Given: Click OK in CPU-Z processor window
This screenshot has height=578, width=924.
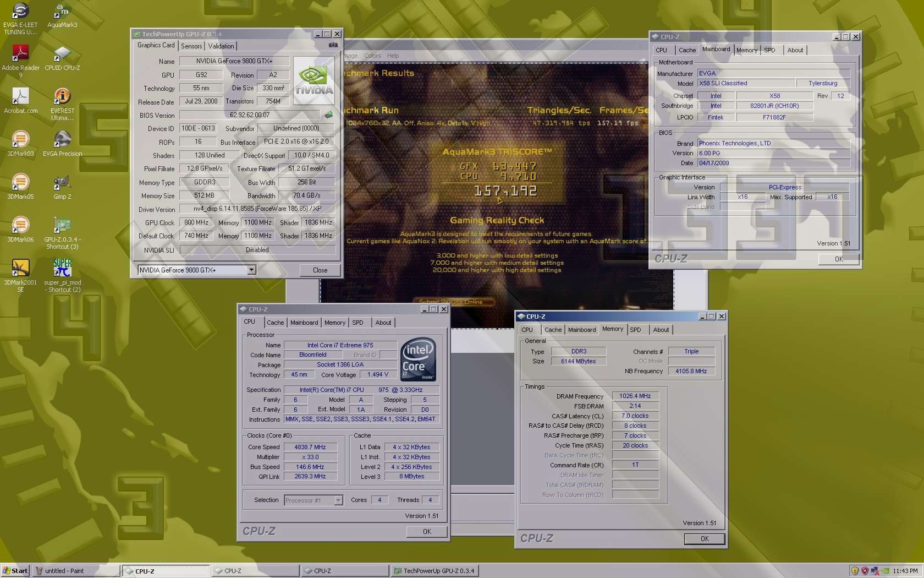Looking at the screenshot, I should tap(427, 532).
